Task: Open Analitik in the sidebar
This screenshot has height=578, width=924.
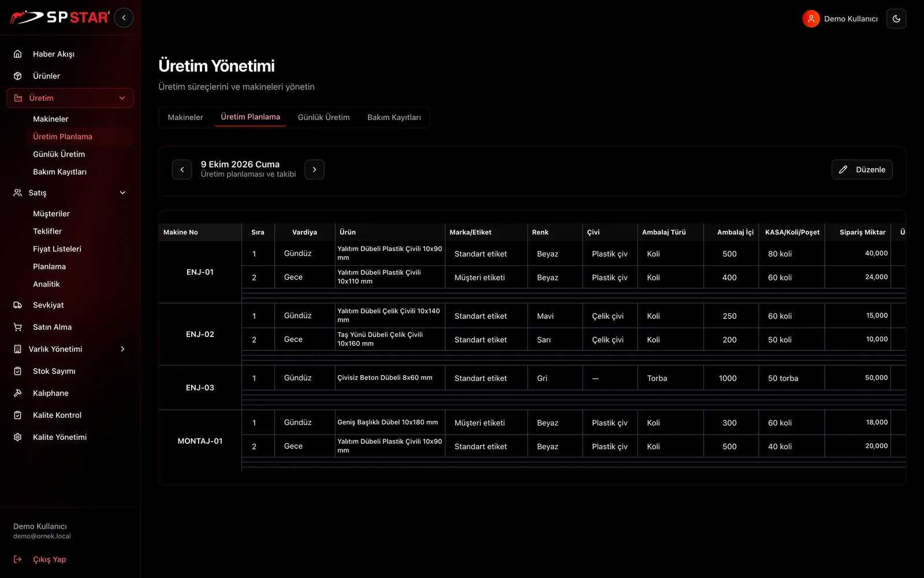Action: [x=80, y=284]
